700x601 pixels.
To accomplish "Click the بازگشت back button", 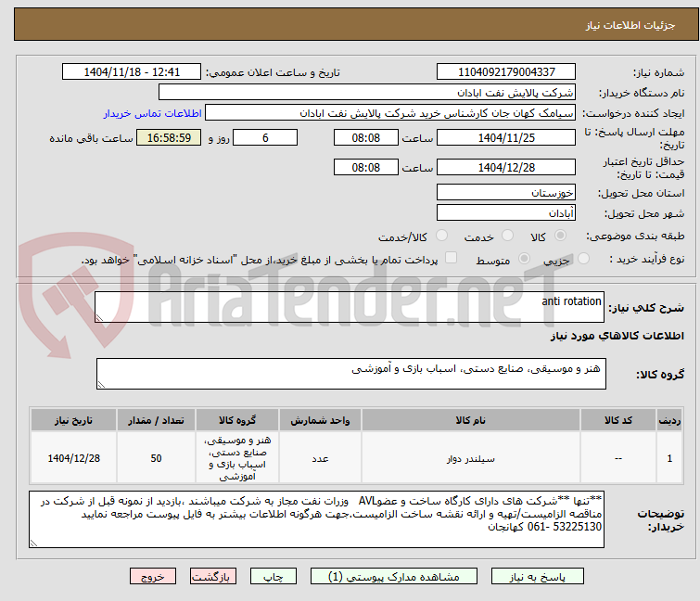I will [213, 577].
